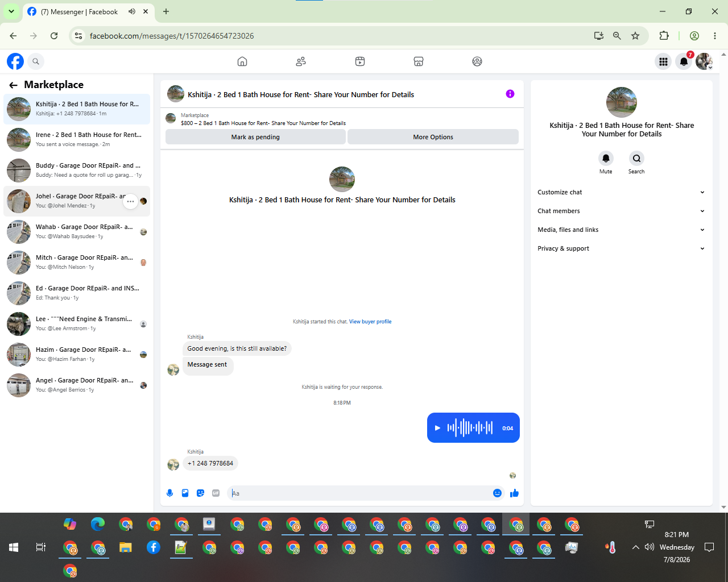The width and height of the screenshot is (728, 582).
Task: Play the 0:04 voice message
Action: coord(437,428)
